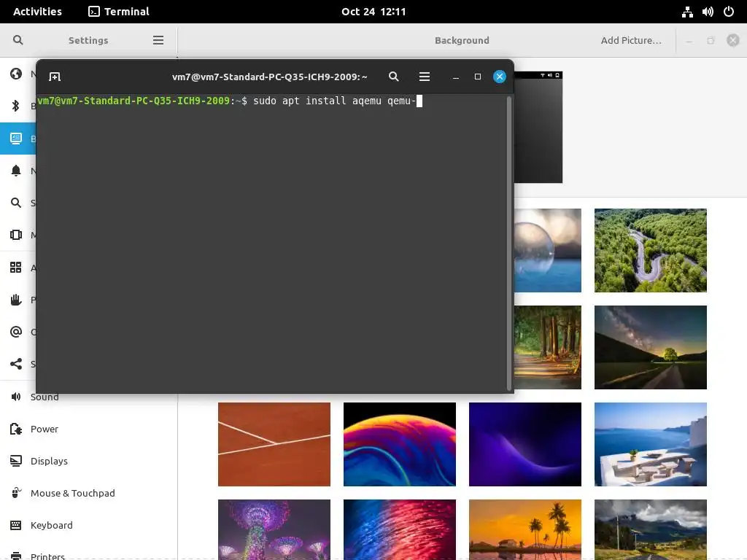Image resolution: width=747 pixels, height=560 pixels.
Task: Select the Multitasking icon in Settings sidebar
Action: [x=16, y=235]
